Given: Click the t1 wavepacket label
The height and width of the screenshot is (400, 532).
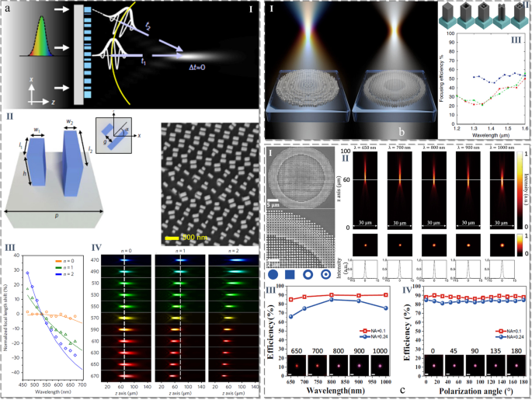Looking at the screenshot, I should (x=144, y=61).
